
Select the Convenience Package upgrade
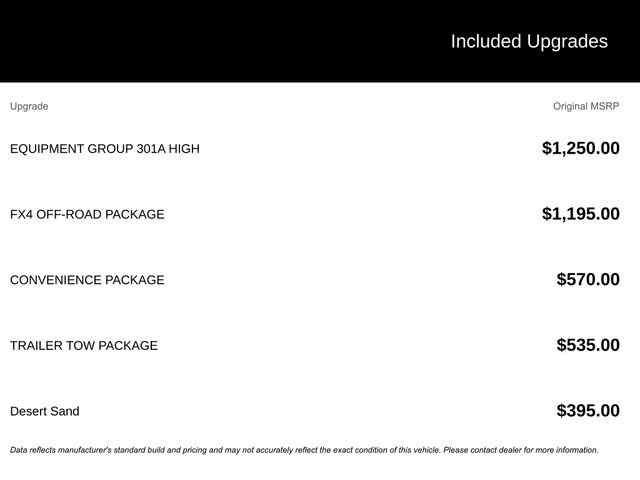[x=87, y=280]
